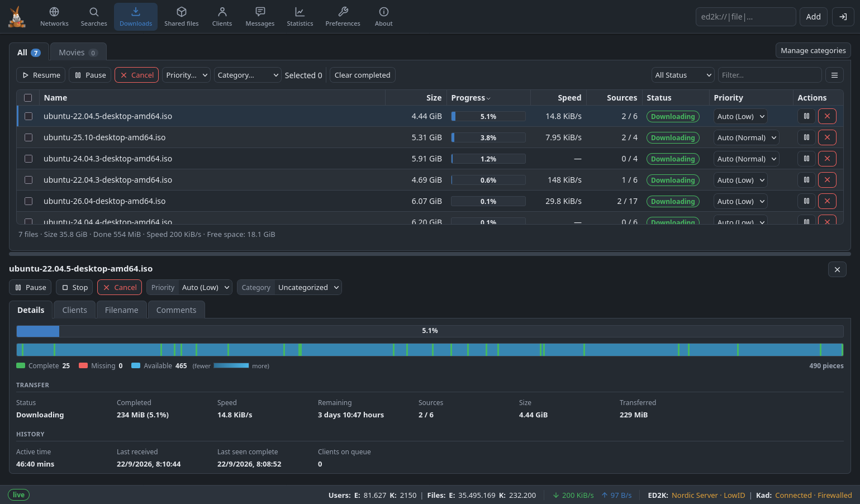
Task: Click the piece availability map bar
Action: (x=430, y=350)
